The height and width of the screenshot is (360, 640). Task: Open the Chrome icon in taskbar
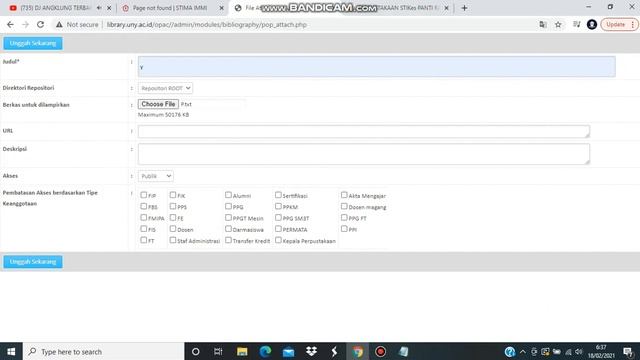click(x=358, y=351)
